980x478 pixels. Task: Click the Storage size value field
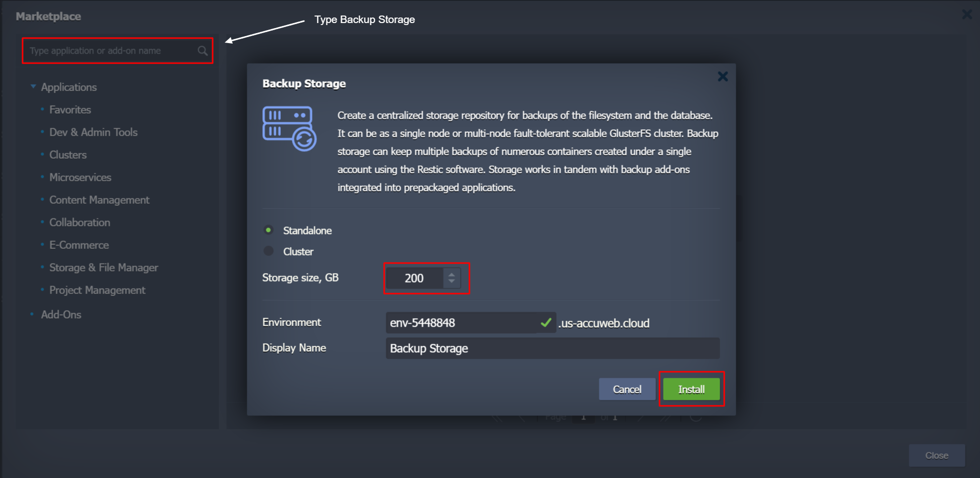414,278
